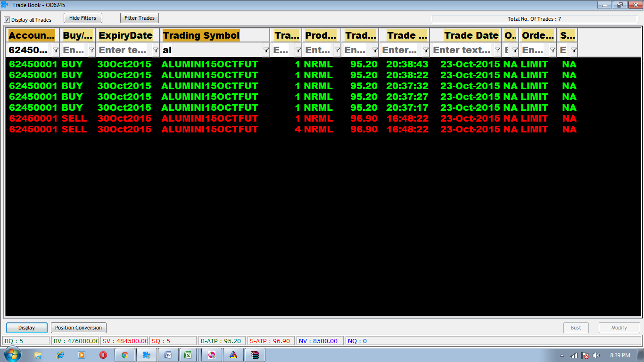
Task: Click the Account column filter funnel icon
Action: tap(56, 50)
